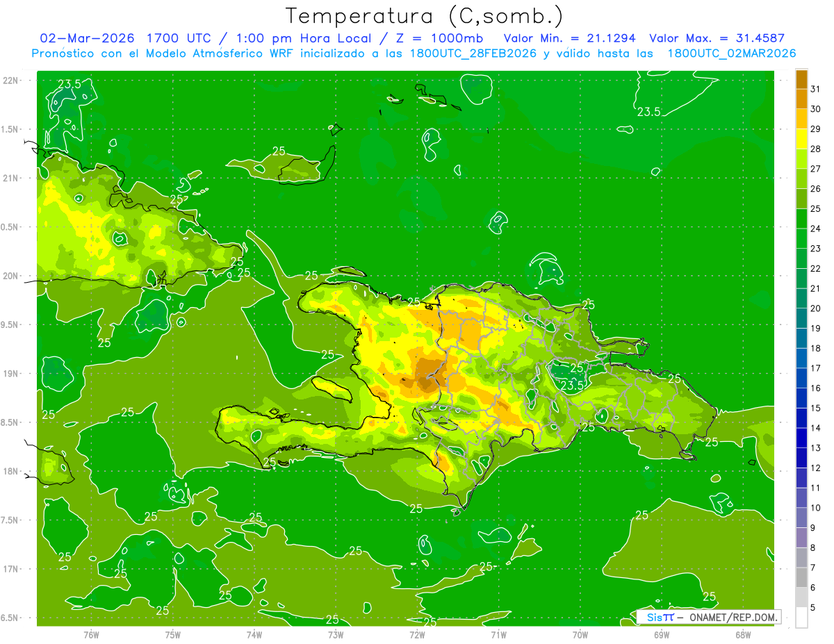Click the '20N' latitude axis label
The height and width of the screenshot is (644, 834).
tap(11, 276)
